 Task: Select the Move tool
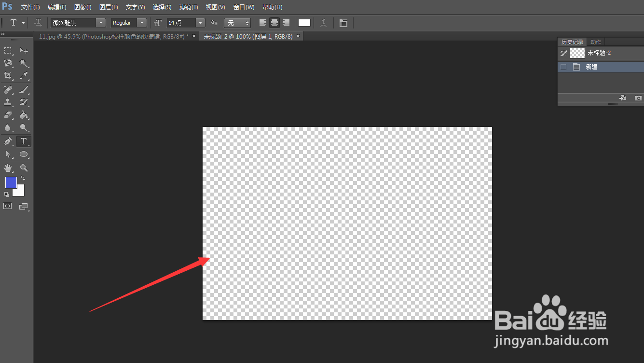pos(23,51)
